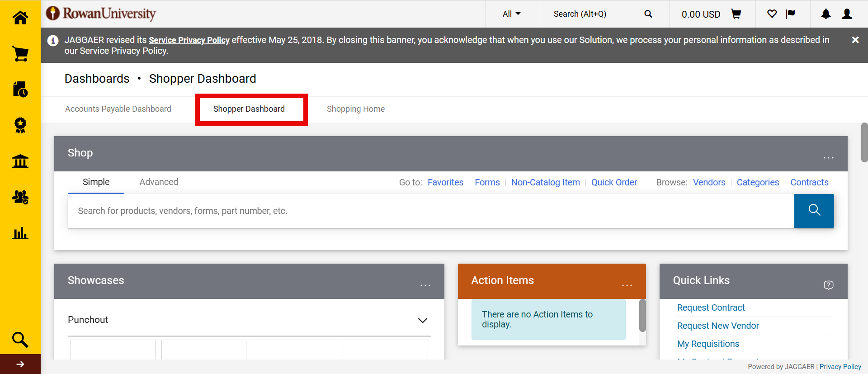Click the Accounts Payable bank building icon
Screen dimensions: 868x374
[x=20, y=161]
